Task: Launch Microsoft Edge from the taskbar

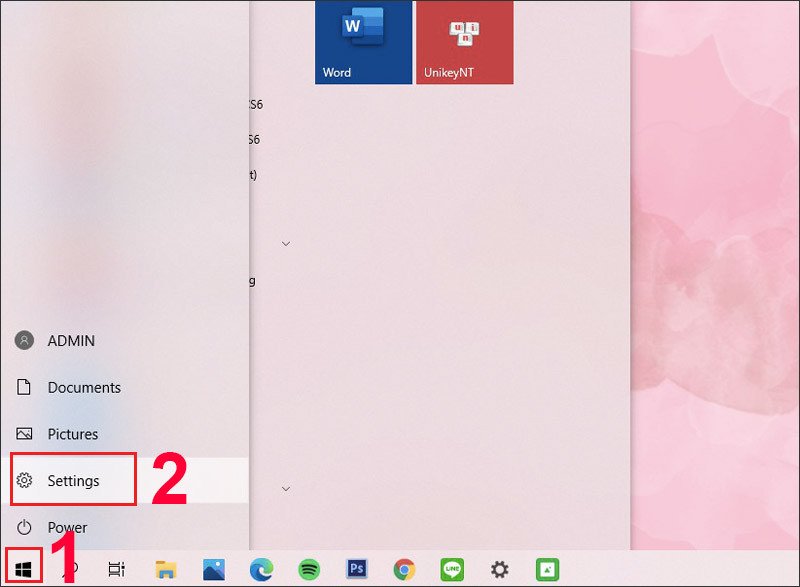Action: pyautogui.click(x=261, y=570)
